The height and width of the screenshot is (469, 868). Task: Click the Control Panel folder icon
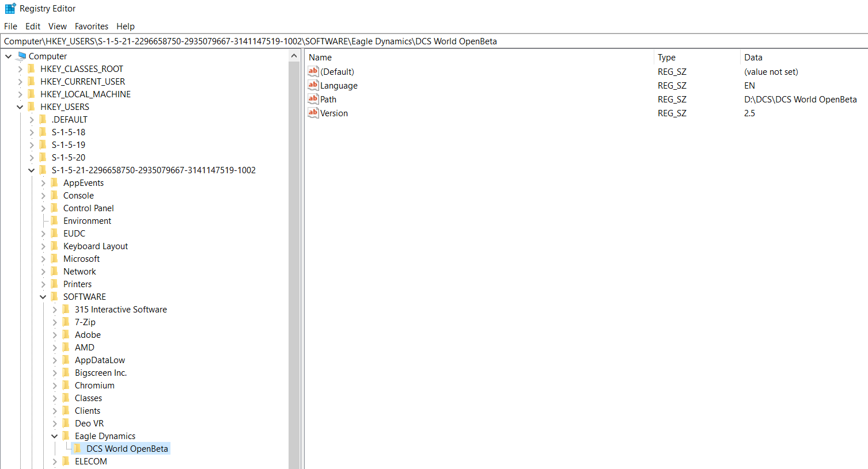(54, 208)
